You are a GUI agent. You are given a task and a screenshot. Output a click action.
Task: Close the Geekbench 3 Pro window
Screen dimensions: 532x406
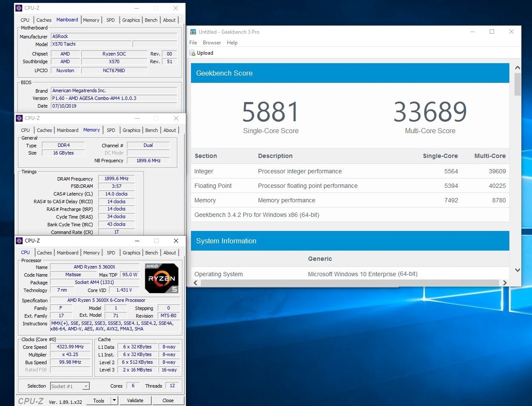pyautogui.click(x=511, y=32)
